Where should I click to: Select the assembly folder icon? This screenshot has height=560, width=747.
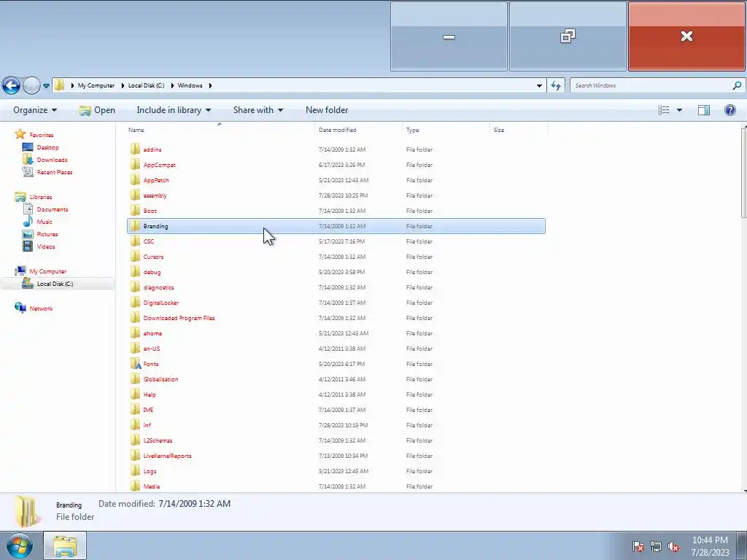[x=135, y=195]
